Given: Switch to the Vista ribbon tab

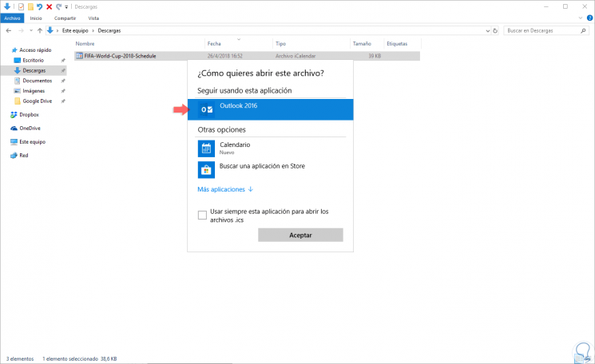Looking at the screenshot, I should coord(93,18).
